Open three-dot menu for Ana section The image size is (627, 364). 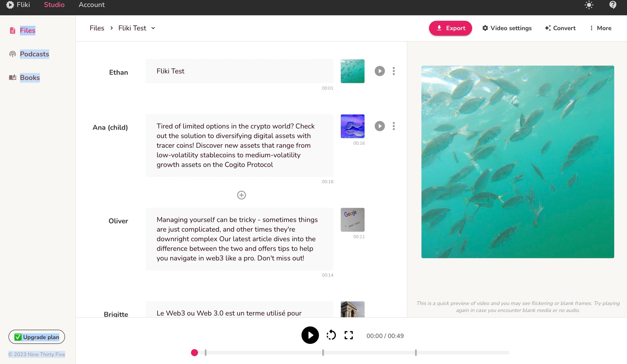tap(394, 126)
